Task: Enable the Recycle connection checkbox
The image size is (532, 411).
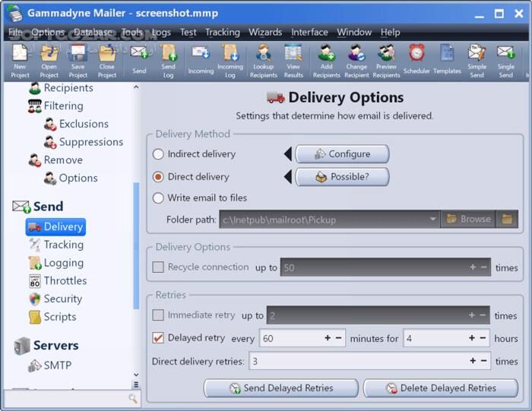Action: (158, 267)
